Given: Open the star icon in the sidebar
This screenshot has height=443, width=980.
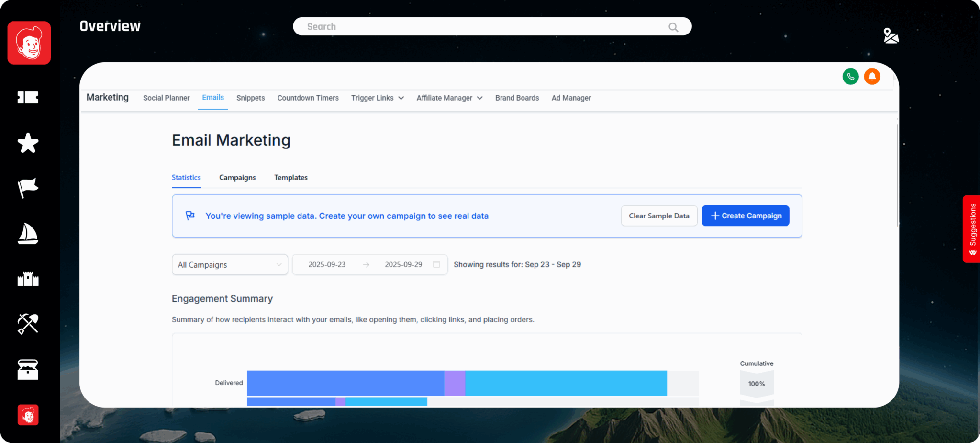Looking at the screenshot, I should (28, 143).
